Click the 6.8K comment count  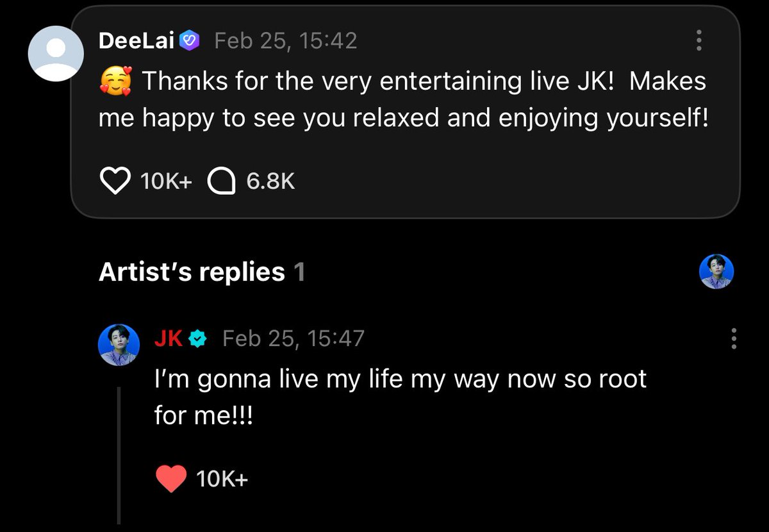point(270,181)
